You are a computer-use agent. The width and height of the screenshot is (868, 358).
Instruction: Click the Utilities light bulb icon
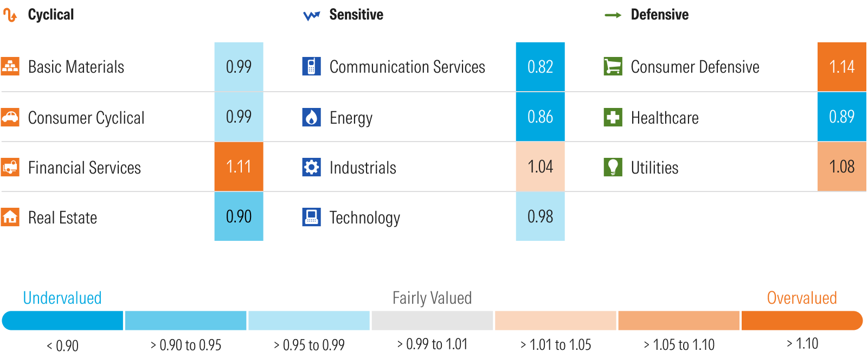613,167
